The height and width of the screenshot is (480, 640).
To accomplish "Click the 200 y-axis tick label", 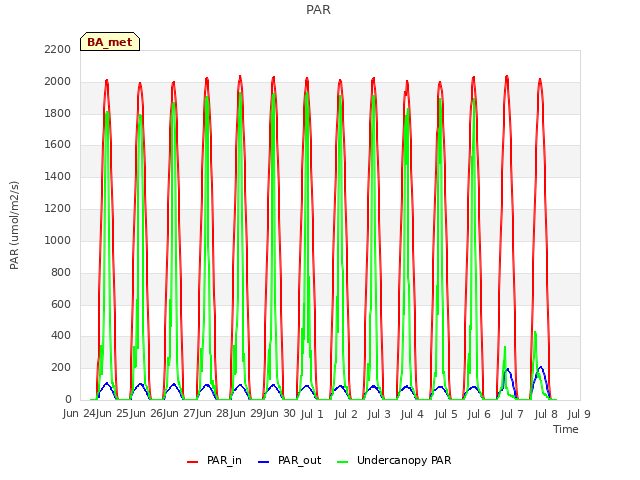I will tap(61, 367).
